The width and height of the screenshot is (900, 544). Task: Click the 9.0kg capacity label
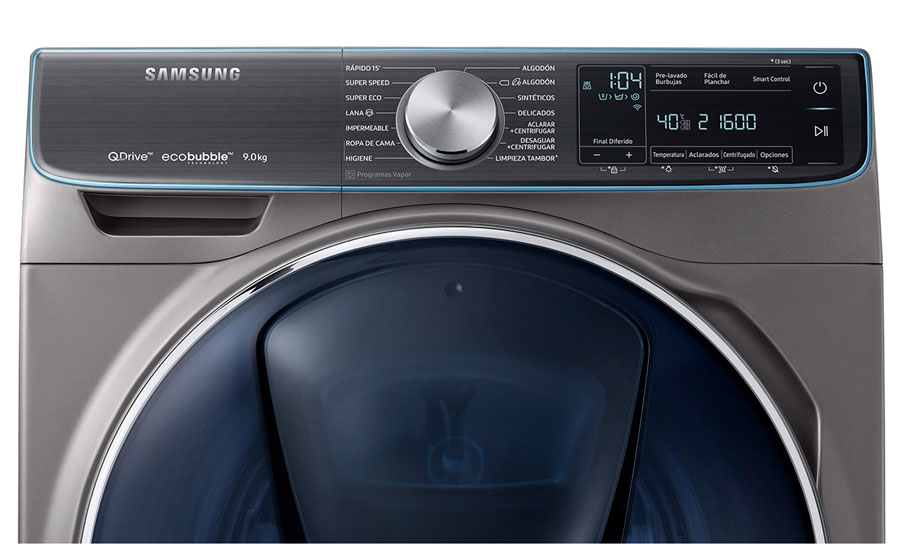click(x=254, y=157)
